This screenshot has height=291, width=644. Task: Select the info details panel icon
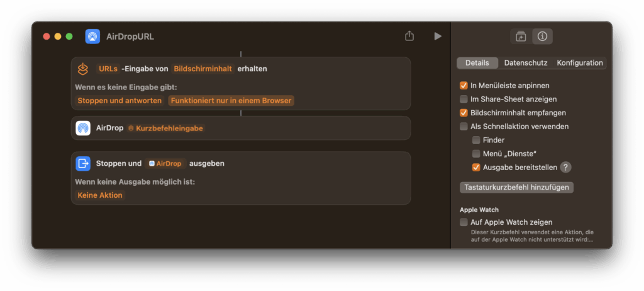tap(542, 37)
